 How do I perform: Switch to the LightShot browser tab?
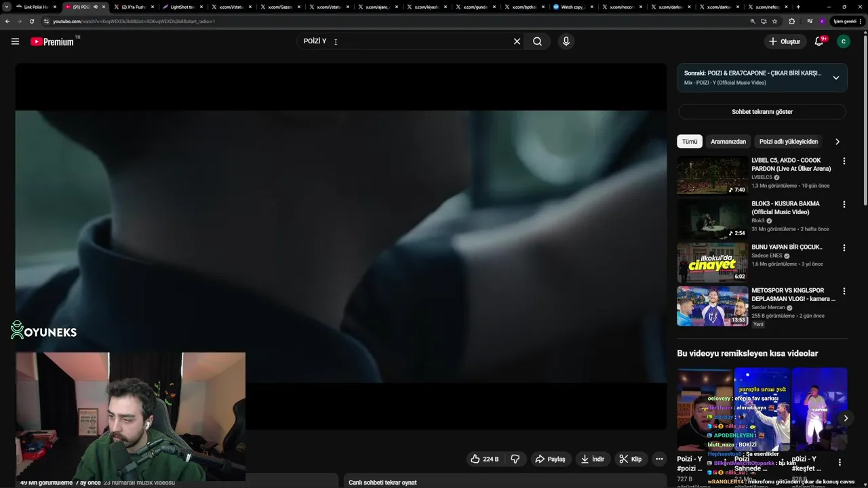click(182, 7)
